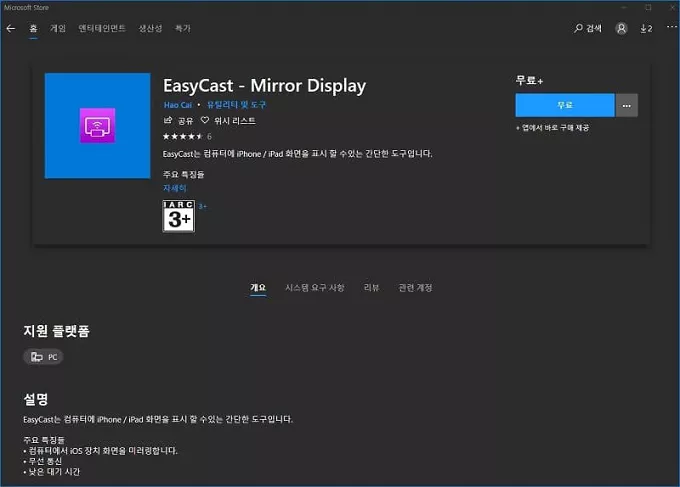Screen dimensions: 680x487
Task: Click the 지원 플랫폼 heading
Action: pyautogui.click(x=56, y=331)
